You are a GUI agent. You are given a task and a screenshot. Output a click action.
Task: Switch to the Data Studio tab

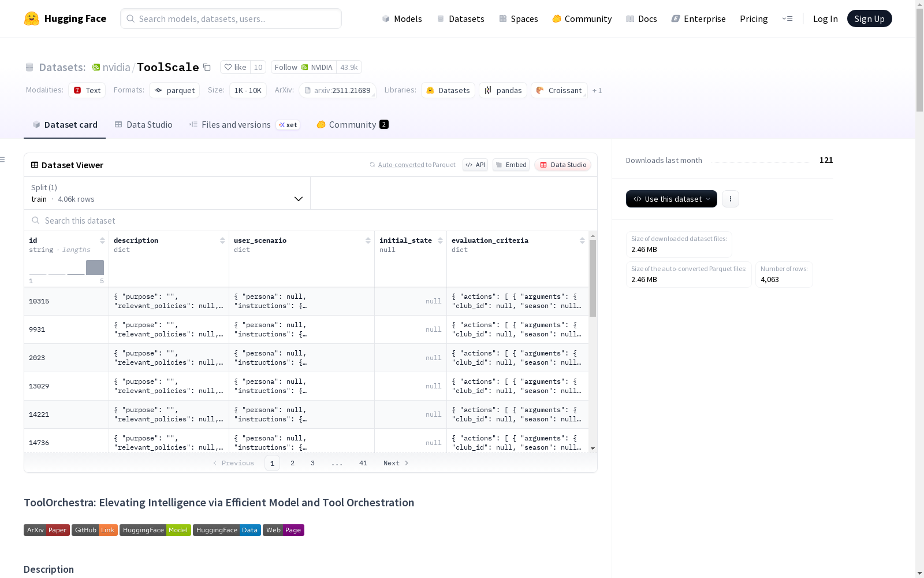144,125
